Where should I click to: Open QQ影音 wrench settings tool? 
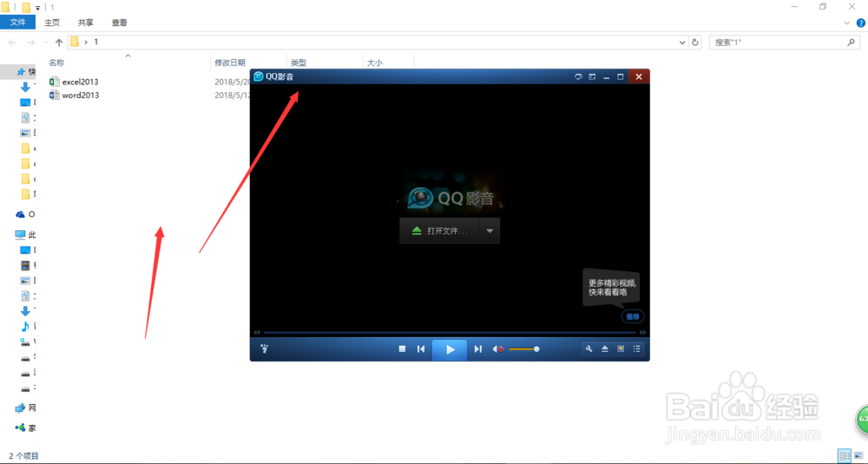(589, 348)
